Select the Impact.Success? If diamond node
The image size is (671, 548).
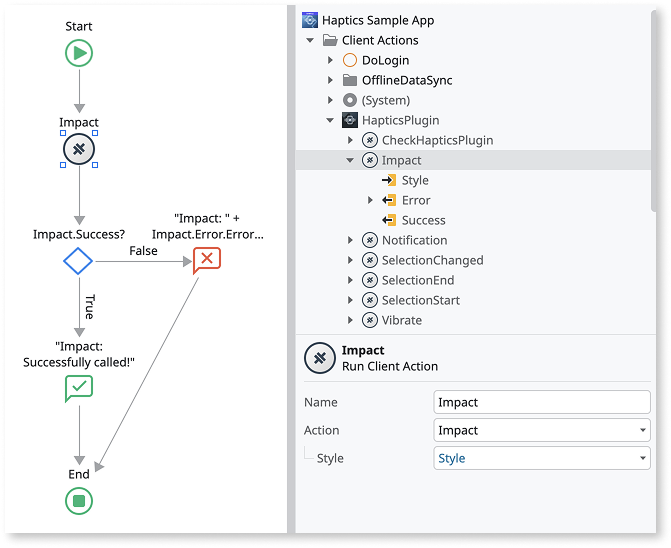(78, 261)
